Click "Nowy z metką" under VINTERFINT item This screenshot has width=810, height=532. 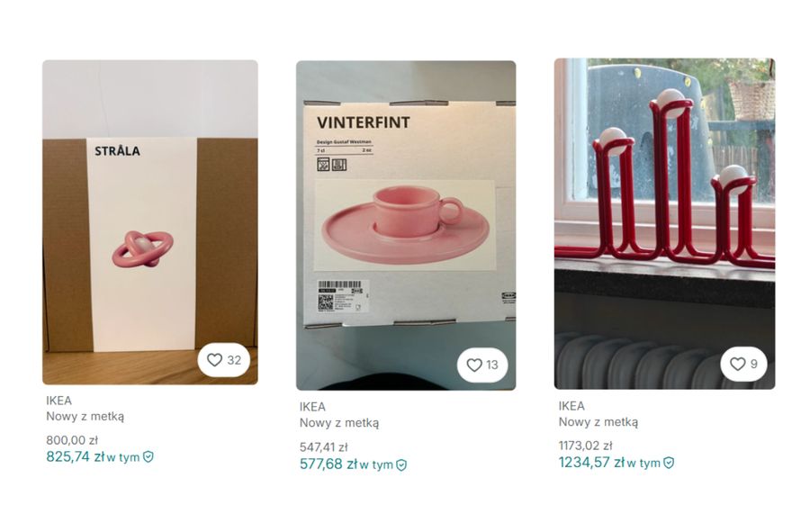click(x=339, y=423)
